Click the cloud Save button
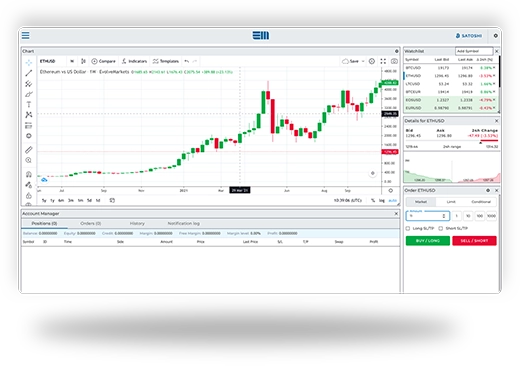This screenshot has width=520, height=371. (350, 61)
